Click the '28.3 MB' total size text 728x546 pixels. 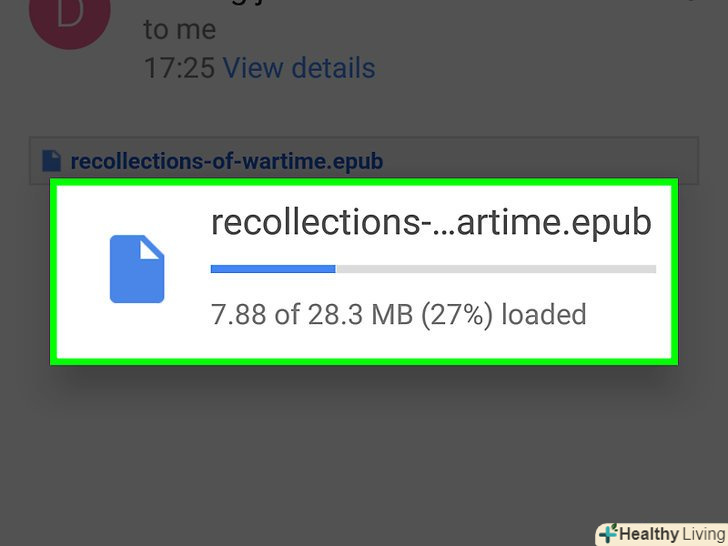pyautogui.click(x=360, y=314)
